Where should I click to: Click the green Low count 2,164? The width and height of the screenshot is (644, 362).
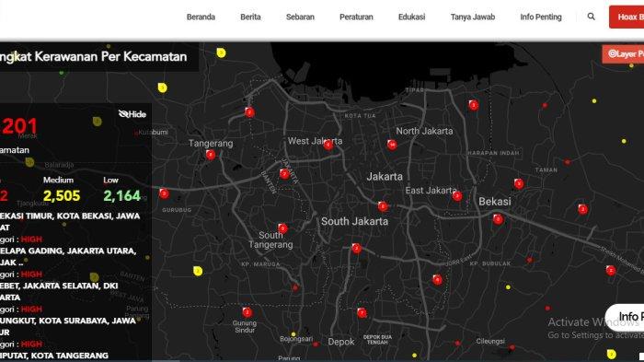(122, 196)
